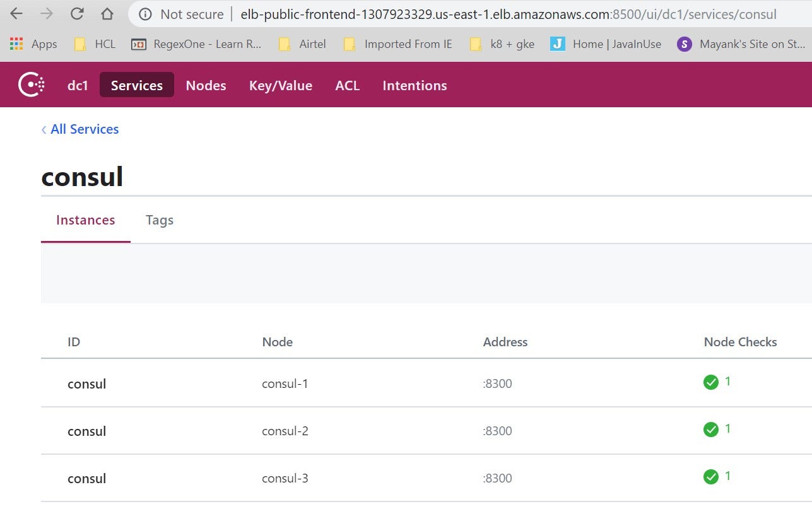Screen dimensions: 812x521
Task: Switch to the Tags tab
Action: pos(160,220)
